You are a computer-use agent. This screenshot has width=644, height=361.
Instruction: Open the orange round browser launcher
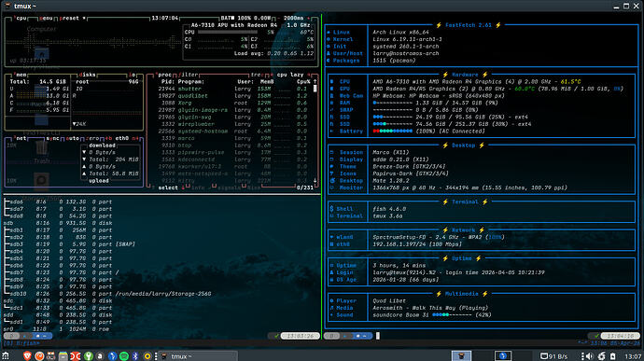click(39, 356)
